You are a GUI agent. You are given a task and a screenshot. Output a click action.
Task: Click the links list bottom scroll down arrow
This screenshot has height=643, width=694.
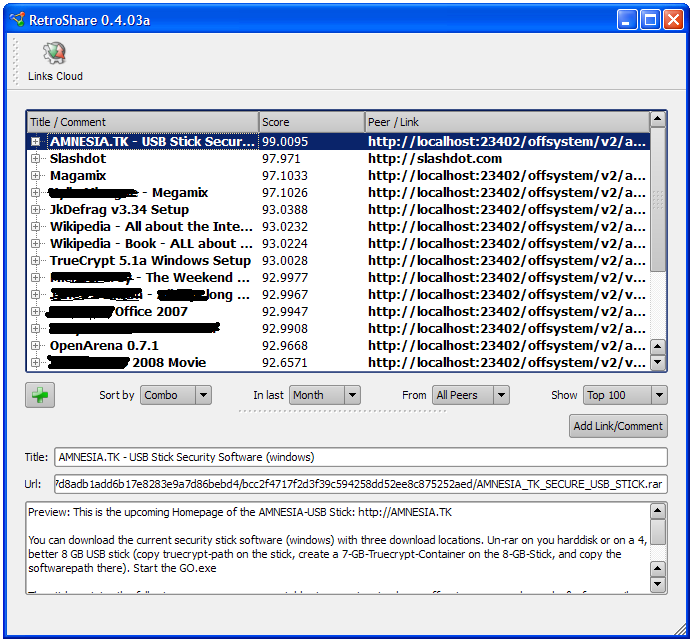click(x=658, y=362)
